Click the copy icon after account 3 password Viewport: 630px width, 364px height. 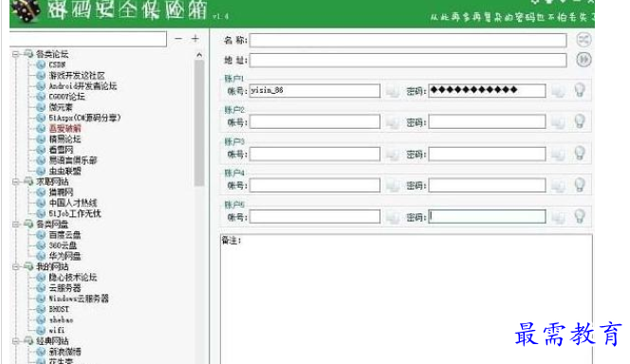click(558, 155)
